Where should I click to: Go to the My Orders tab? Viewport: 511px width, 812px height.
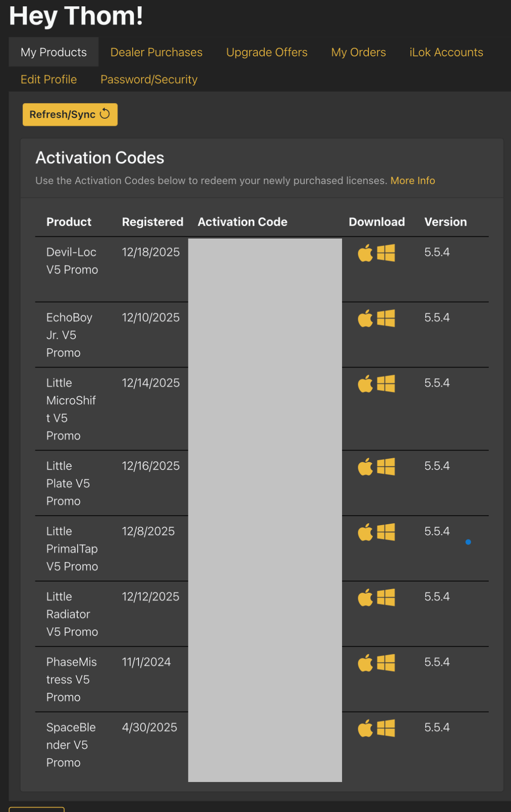pyautogui.click(x=358, y=52)
